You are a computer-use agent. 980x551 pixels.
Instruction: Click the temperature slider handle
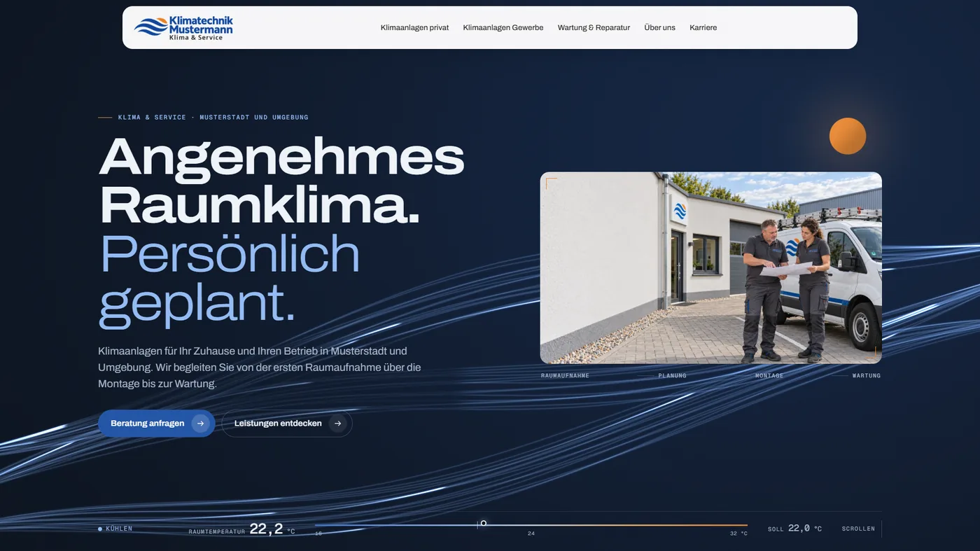point(483,524)
